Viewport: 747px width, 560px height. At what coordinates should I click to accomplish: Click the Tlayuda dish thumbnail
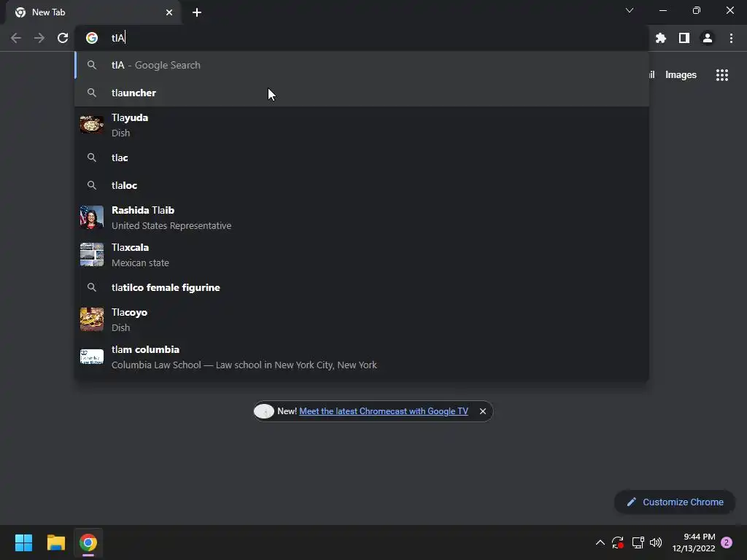pos(91,125)
